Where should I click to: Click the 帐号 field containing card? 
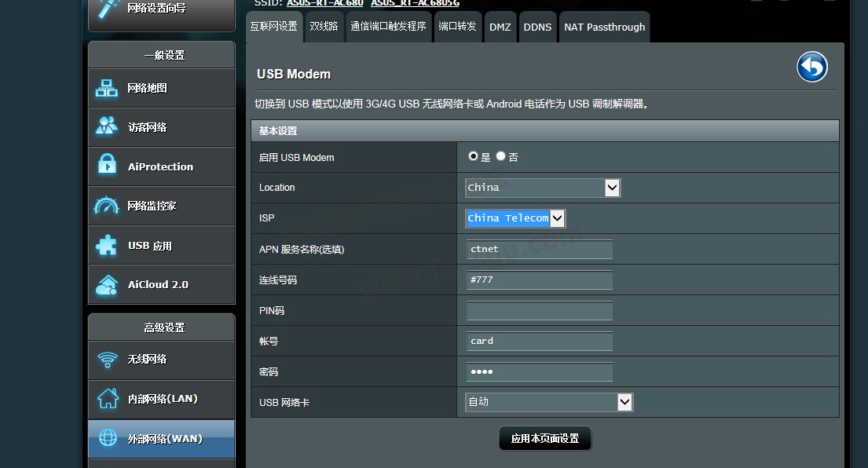pos(540,342)
